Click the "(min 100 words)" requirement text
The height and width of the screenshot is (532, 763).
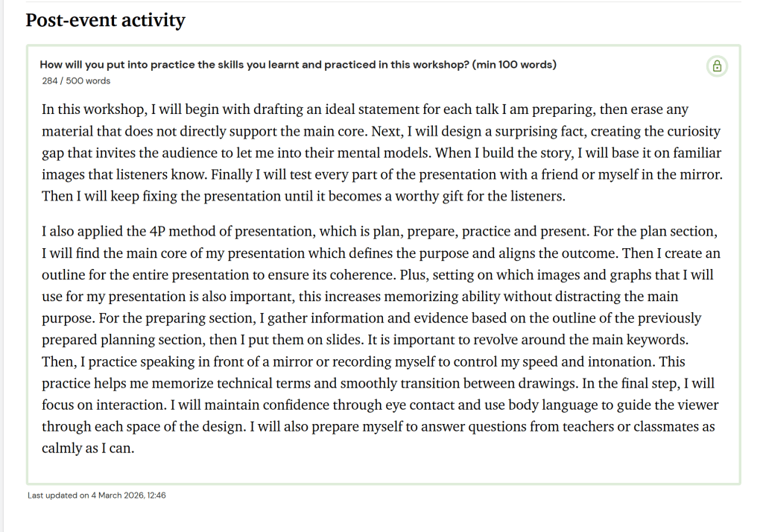click(x=514, y=65)
